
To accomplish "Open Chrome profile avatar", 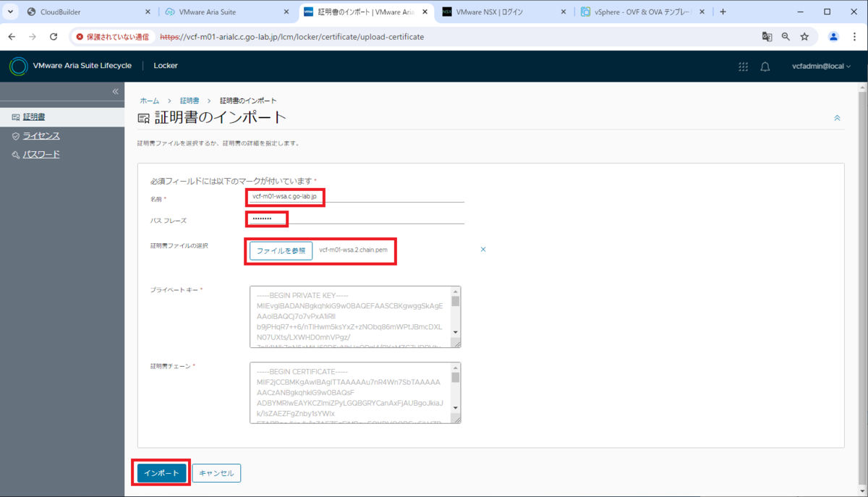I will click(834, 36).
